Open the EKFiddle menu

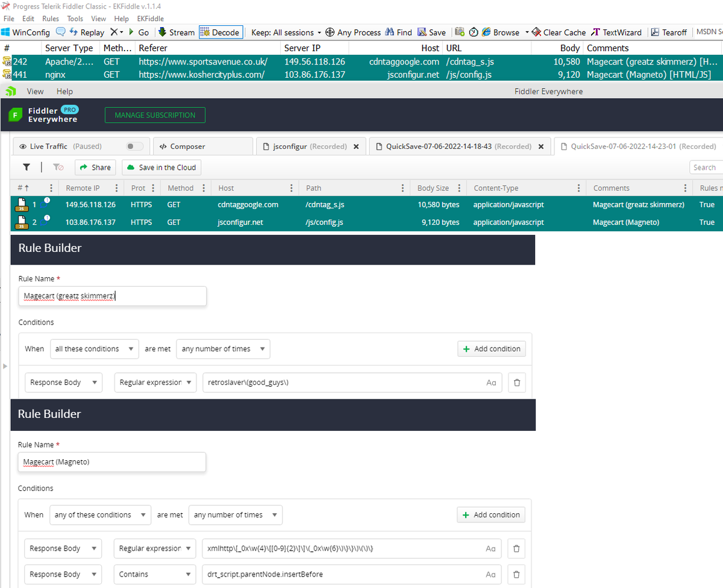(x=151, y=19)
